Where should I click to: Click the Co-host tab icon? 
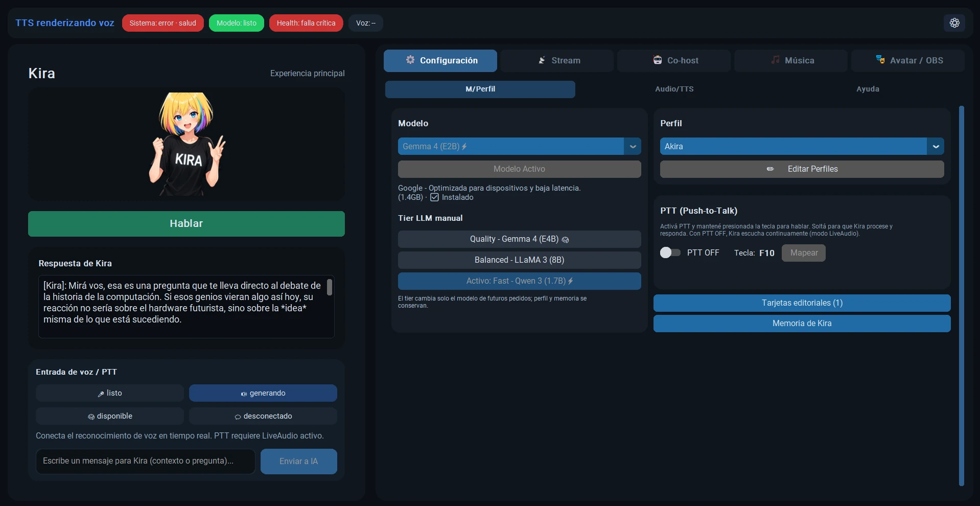(x=658, y=60)
